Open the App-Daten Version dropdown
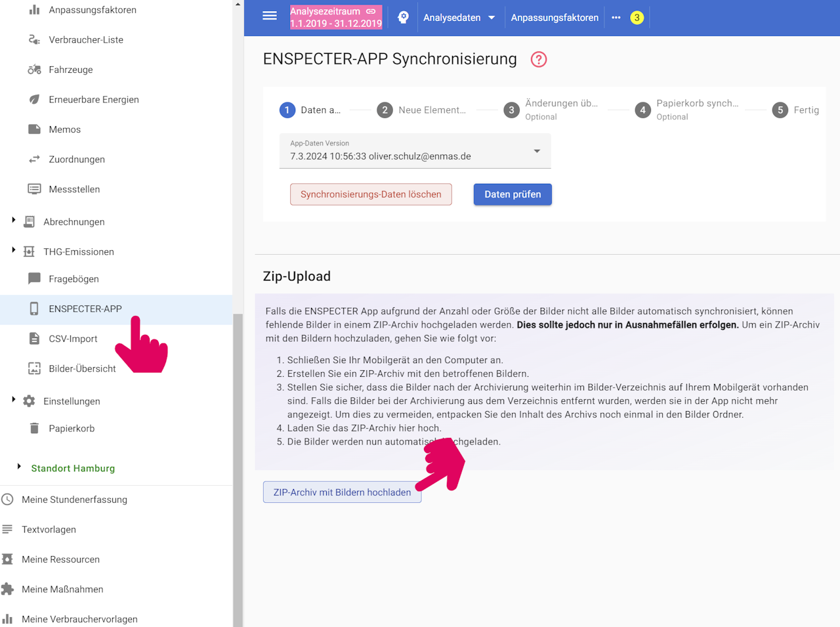 pyautogui.click(x=415, y=151)
